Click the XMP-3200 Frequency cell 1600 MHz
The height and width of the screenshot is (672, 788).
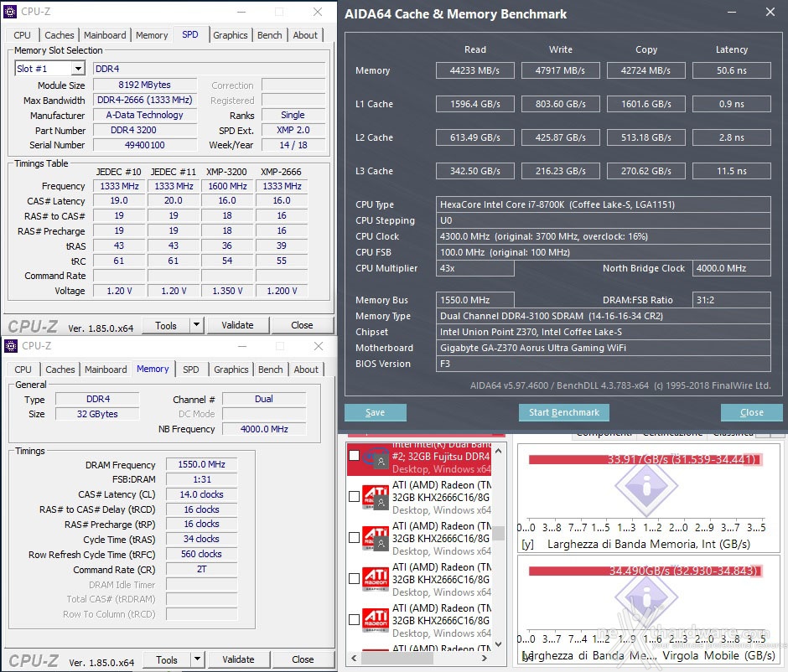click(228, 186)
